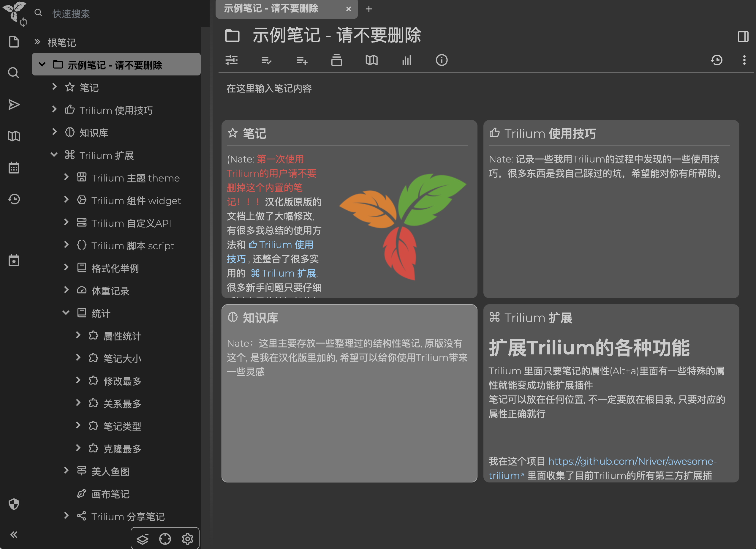This screenshot has height=549, width=756.
Task: Select 画布笔记 in the tree
Action: (x=110, y=494)
